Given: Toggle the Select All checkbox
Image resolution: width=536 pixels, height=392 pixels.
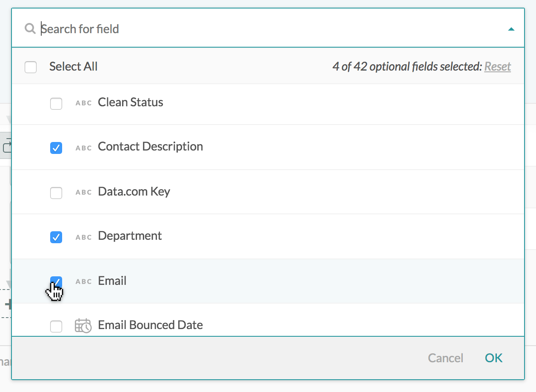Looking at the screenshot, I should (31, 67).
